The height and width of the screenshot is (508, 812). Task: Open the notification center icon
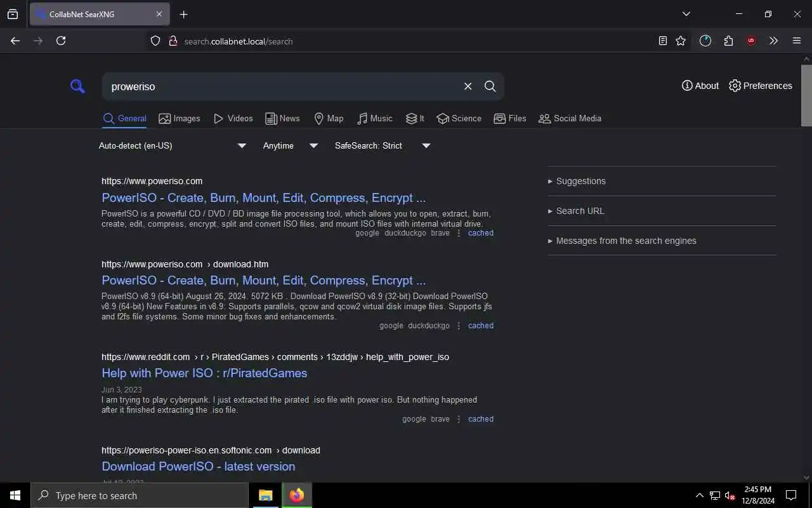pyautogui.click(x=791, y=495)
